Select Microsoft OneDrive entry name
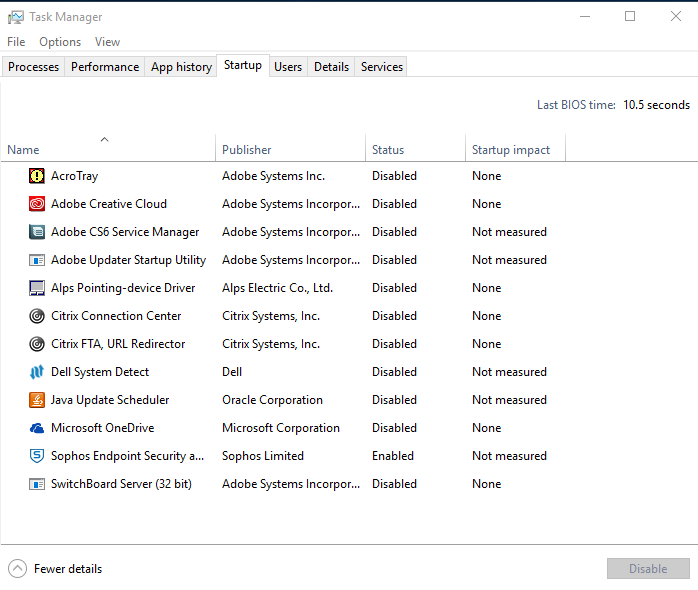 102,428
